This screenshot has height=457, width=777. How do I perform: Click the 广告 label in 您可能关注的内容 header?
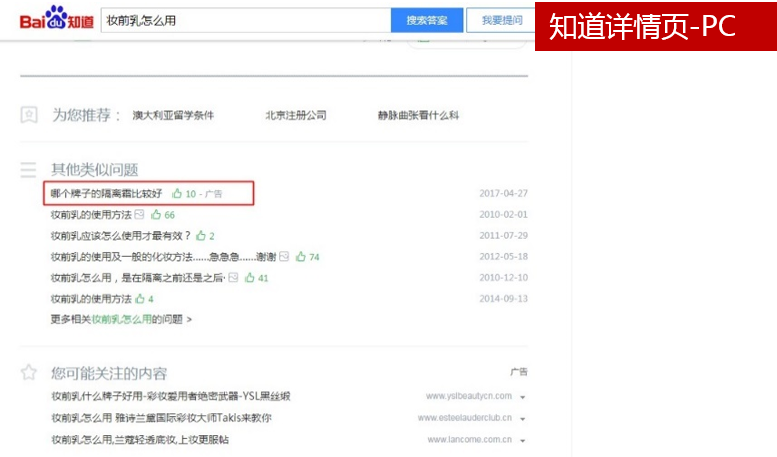pyautogui.click(x=519, y=372)
